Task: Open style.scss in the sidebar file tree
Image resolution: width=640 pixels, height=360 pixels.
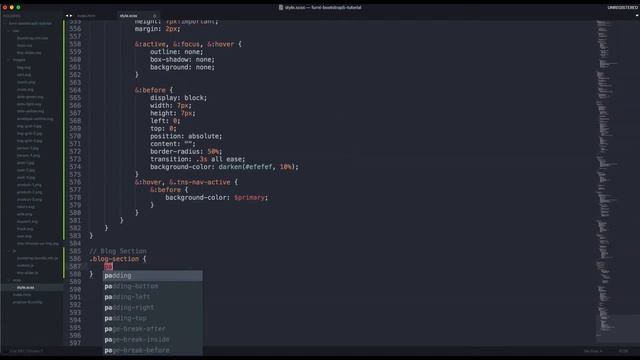Action: pyautogui.click(x=26, y=287)
